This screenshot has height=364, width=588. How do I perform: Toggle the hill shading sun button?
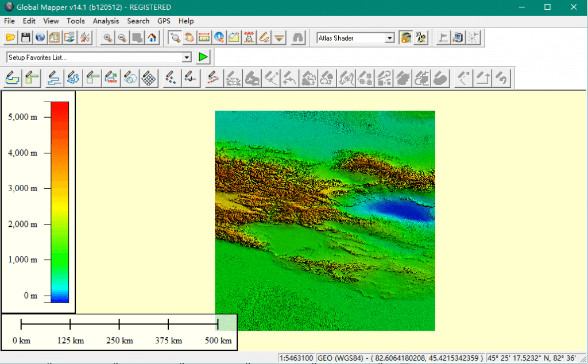point(406,38)
